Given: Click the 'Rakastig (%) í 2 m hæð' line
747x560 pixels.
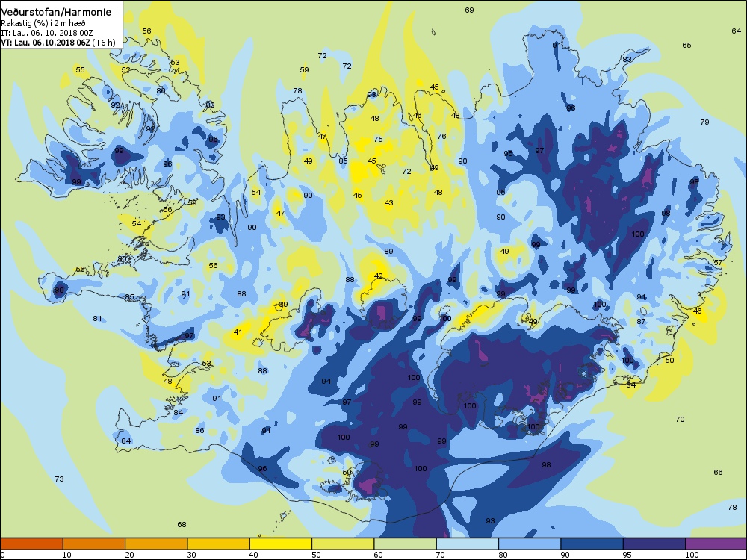Looking at the screenshot, I should (x=43, y=23).
